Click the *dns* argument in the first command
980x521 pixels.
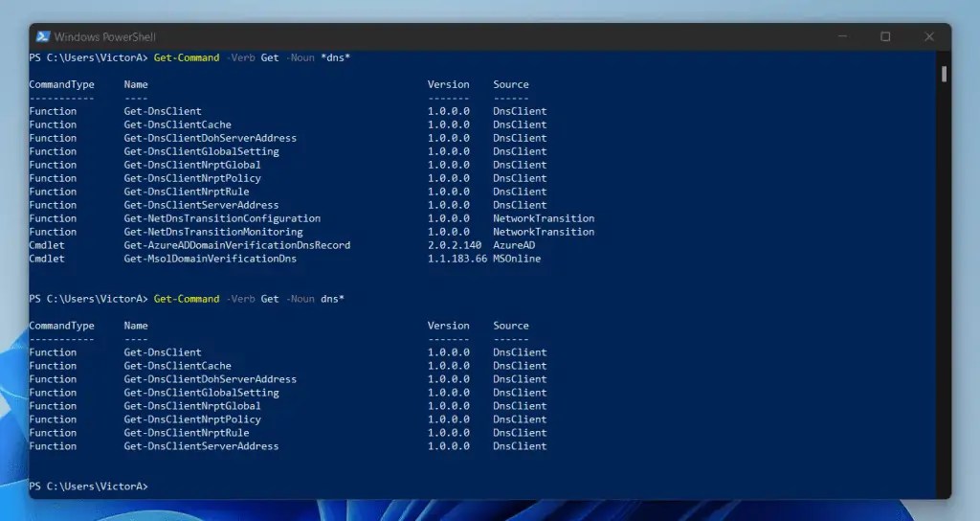click(x=336, y=57)
